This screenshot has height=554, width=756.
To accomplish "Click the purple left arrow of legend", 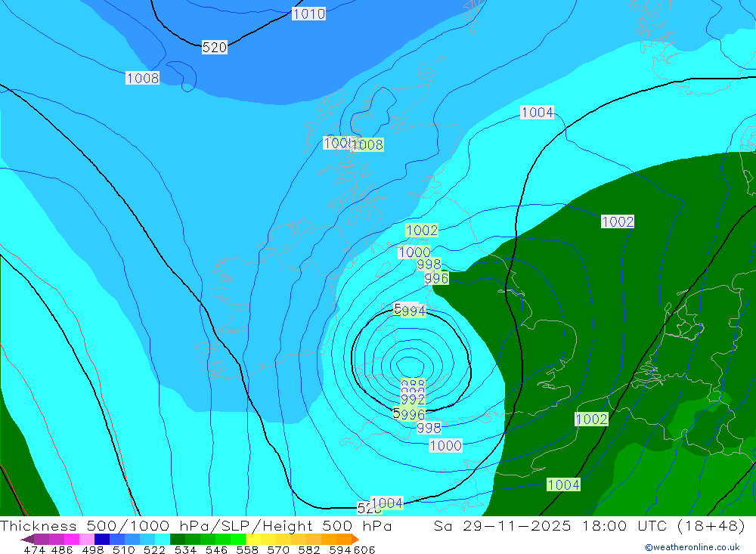I will 27,539.
